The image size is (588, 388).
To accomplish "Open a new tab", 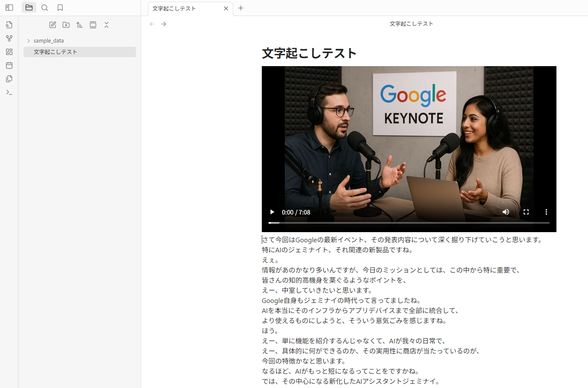I will pos(241,8).
